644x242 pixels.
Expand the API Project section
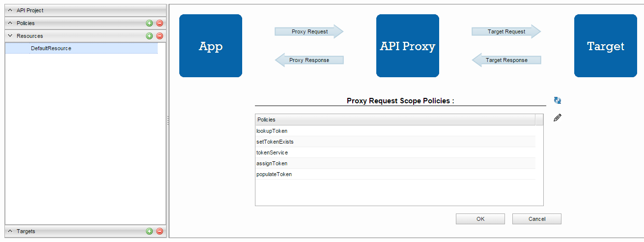click(10, 10)
